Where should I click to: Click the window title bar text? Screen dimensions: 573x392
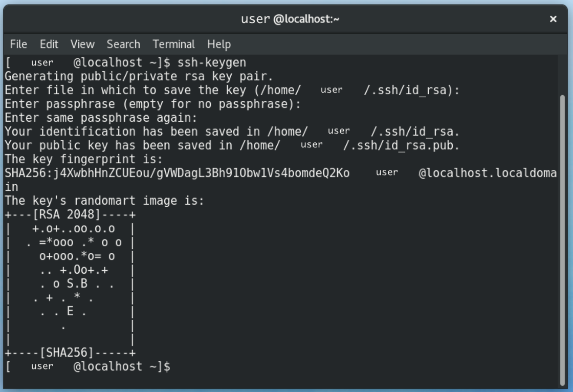(x=290, y=19)
